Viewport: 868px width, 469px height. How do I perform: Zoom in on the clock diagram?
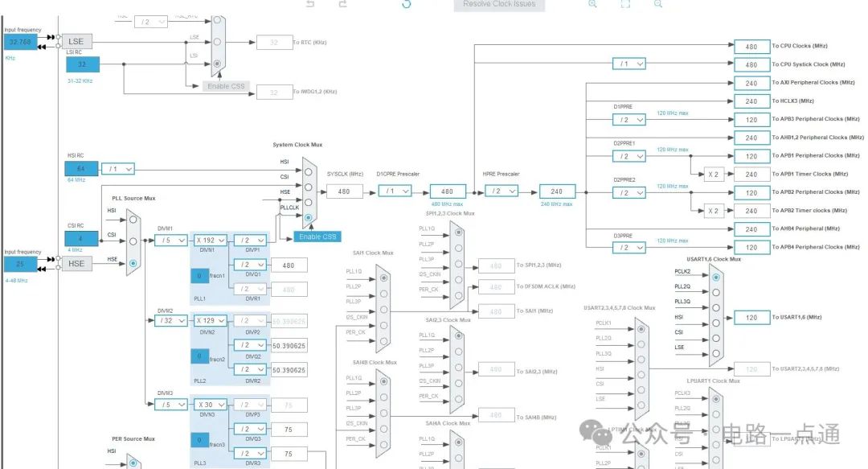(592, 3)
